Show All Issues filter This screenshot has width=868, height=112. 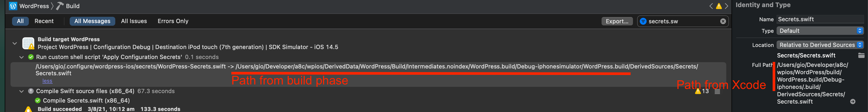pos(134,21)
